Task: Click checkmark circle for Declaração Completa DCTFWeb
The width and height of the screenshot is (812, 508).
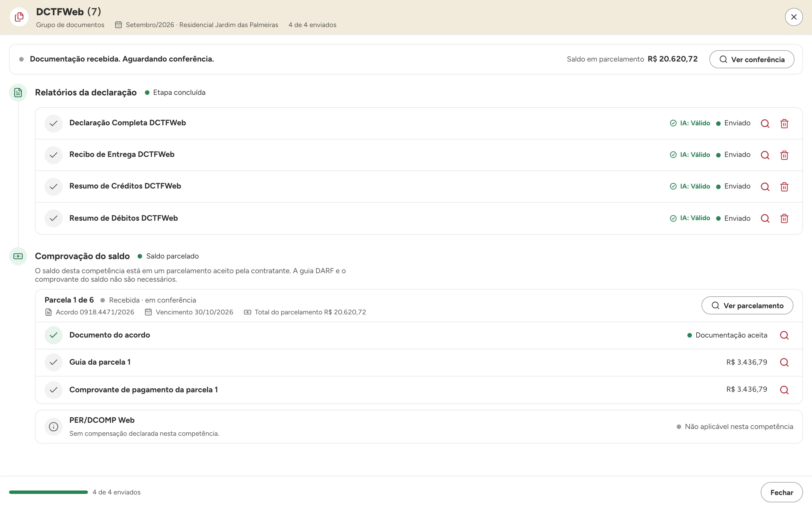Action: (x=54, y=123)
